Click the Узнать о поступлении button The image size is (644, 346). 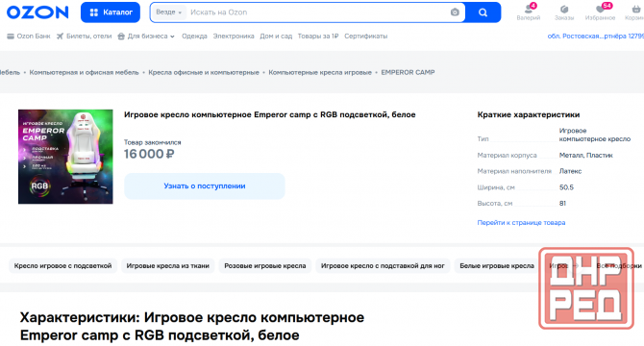205,185
